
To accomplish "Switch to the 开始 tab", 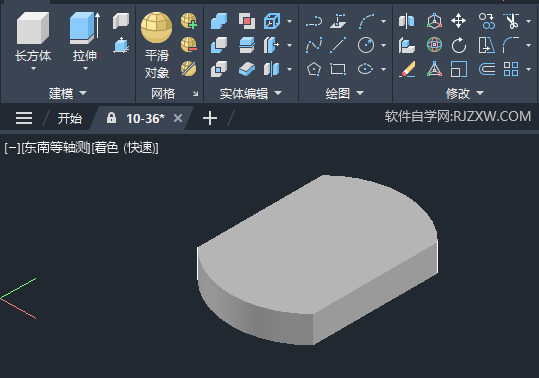I will click(x=69, y=119).
